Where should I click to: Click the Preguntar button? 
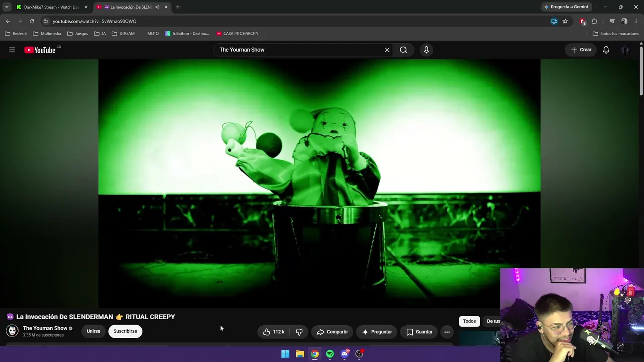coord(377,332)
